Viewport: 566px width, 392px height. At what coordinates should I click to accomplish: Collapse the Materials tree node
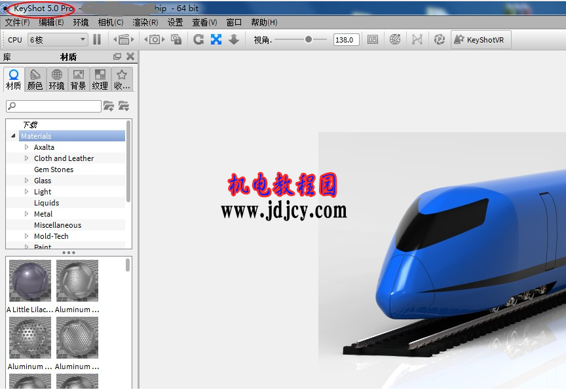[13, 136]
